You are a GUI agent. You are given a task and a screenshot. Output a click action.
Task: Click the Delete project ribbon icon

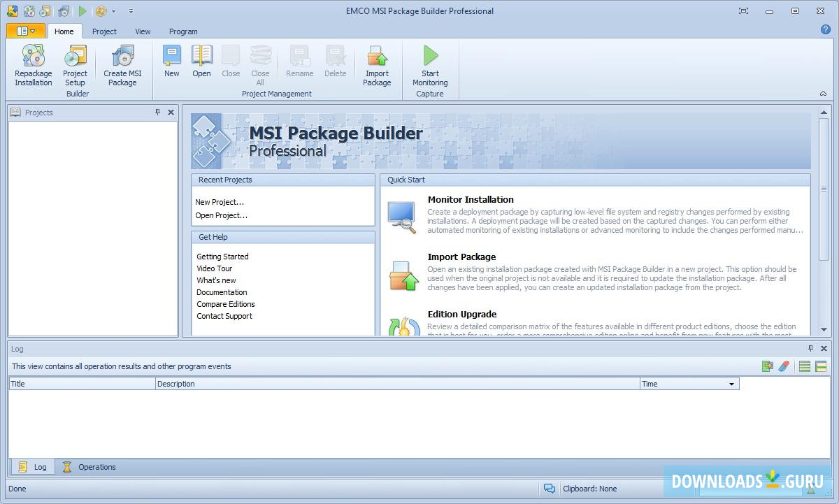(x=335, y=62)
